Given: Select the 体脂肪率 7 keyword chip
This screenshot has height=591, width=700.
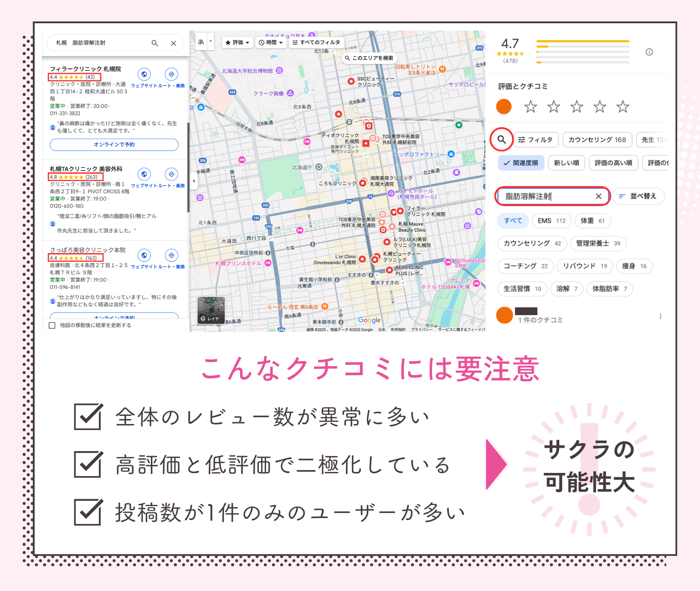Looking at the screenshot, I should point(609,289).
